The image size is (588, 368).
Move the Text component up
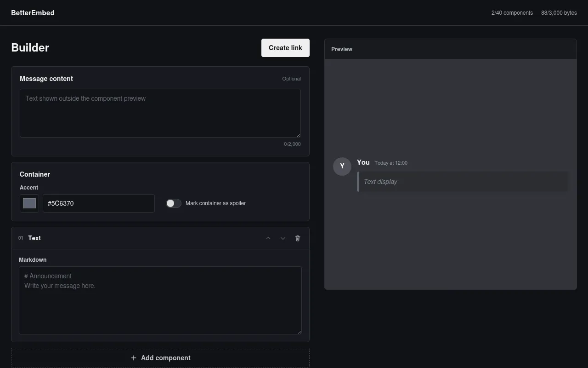coord(268,238)
